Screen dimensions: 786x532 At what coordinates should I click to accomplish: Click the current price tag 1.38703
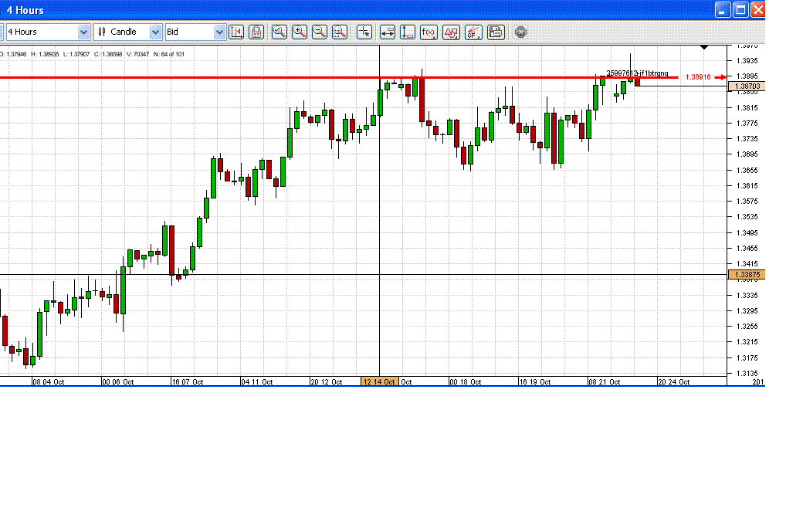tap(747, 86)
